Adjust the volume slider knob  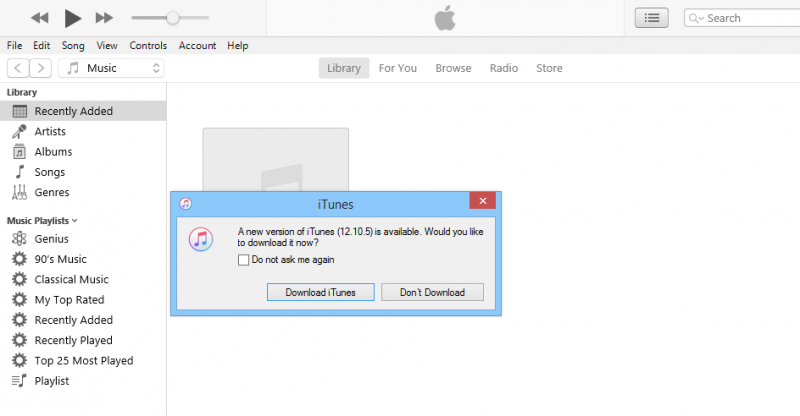(x=173, y=18)
